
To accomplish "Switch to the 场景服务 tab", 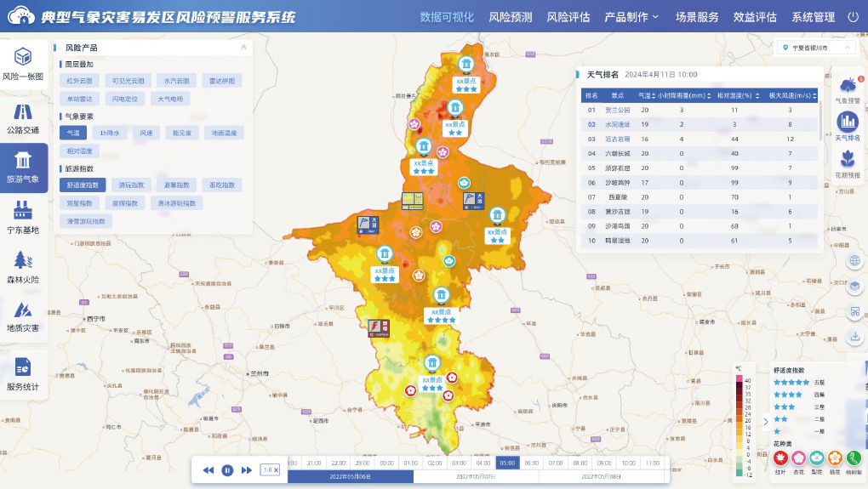I will tap(697, 17).
